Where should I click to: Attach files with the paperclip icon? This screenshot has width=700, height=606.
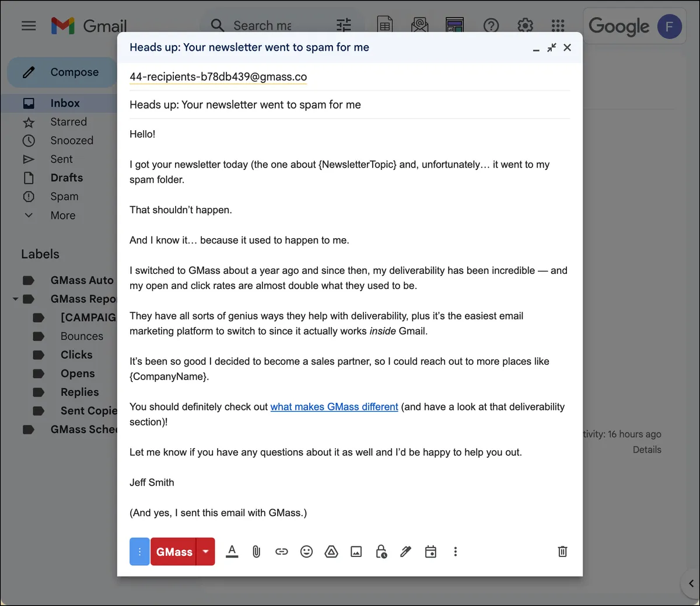click(x=256, y=552)
